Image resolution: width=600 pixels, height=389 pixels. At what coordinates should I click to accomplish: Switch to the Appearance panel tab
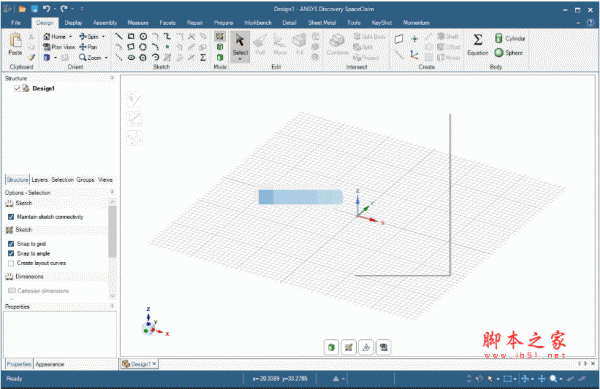50,365
